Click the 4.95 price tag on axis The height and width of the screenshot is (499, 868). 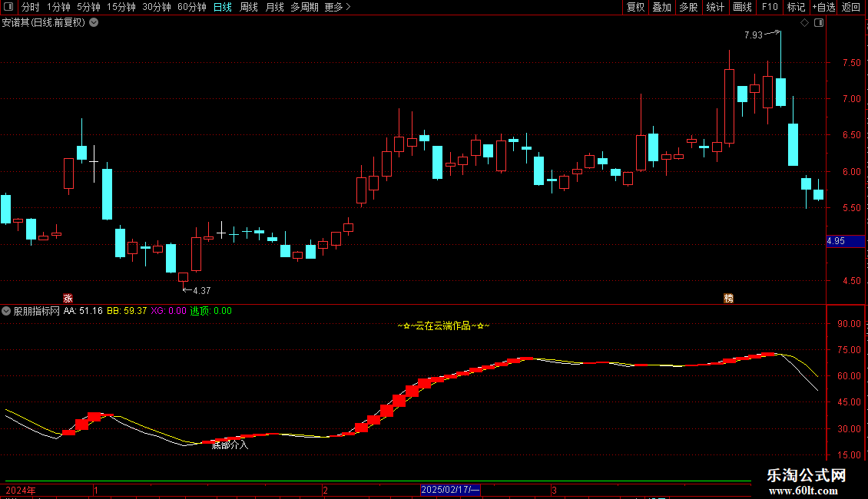pos(845,241)
